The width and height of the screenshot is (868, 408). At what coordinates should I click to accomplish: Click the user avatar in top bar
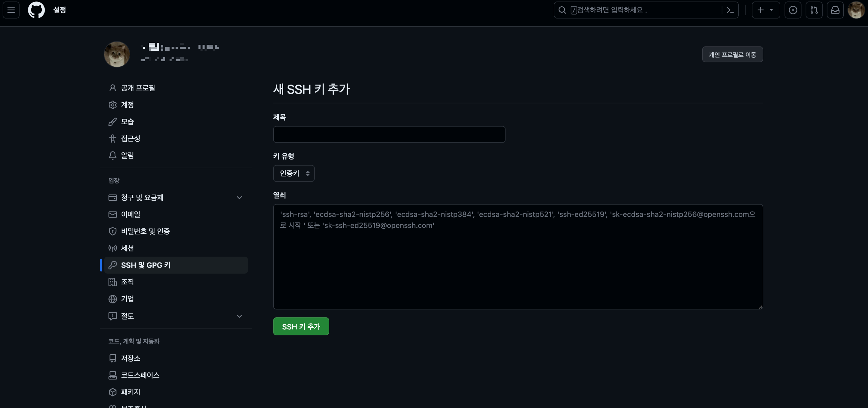[x=856, y=10]
